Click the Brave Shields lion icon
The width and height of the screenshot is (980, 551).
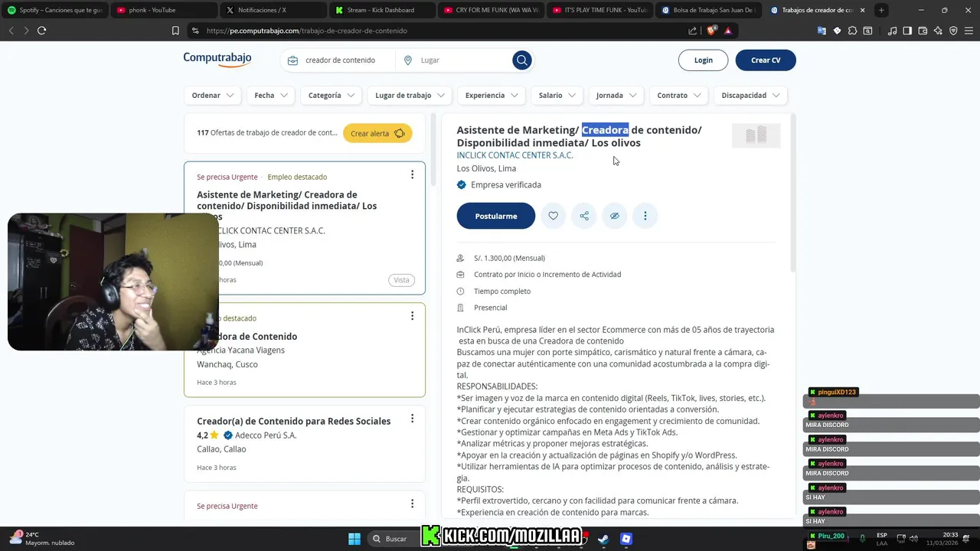pyautogui.click(x=712, y=31)
